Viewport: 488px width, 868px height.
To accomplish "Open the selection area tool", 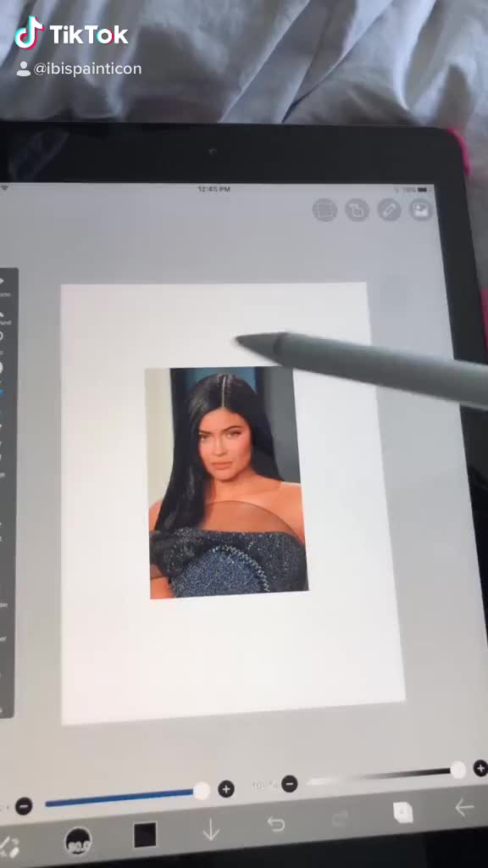I will pos(324,210).
